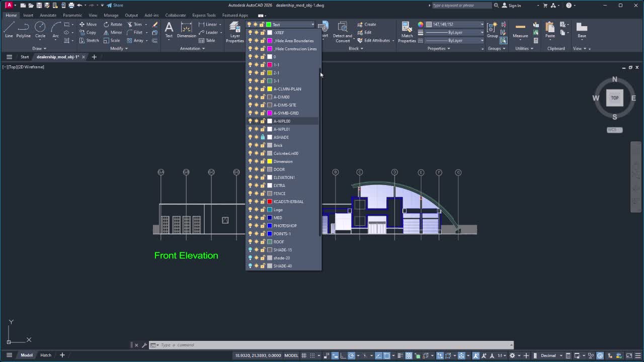The height and width of the screenshot is (362, 644).
Task: Toggle the lightbulb visibility of the ROOF layer
Action: 250,242
